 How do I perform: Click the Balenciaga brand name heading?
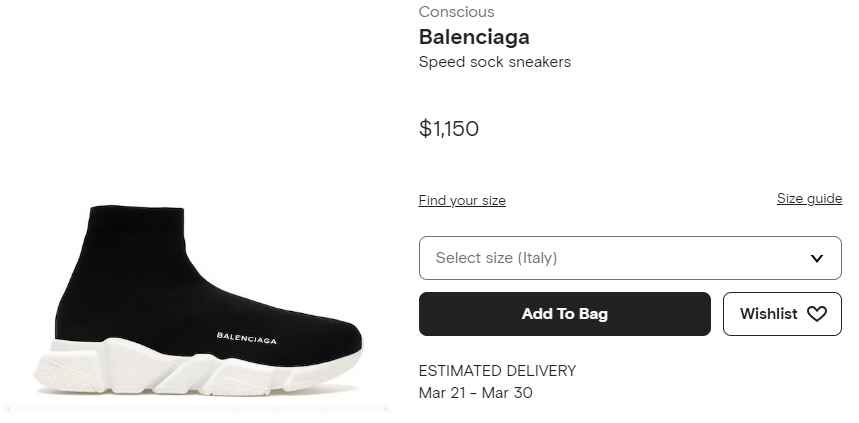(474, 37)
